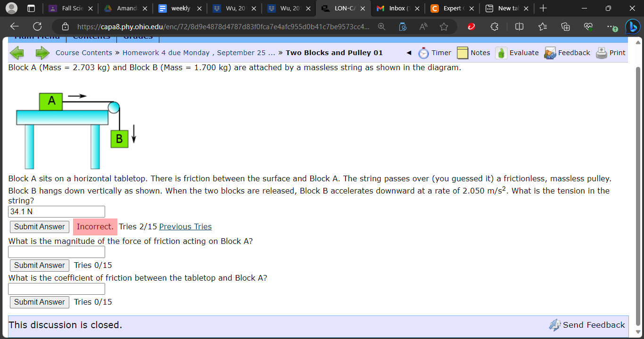Viewport: 644px width, 339px height.
Task: Submit Answer for the friction force question
Action: click(39, 265)
